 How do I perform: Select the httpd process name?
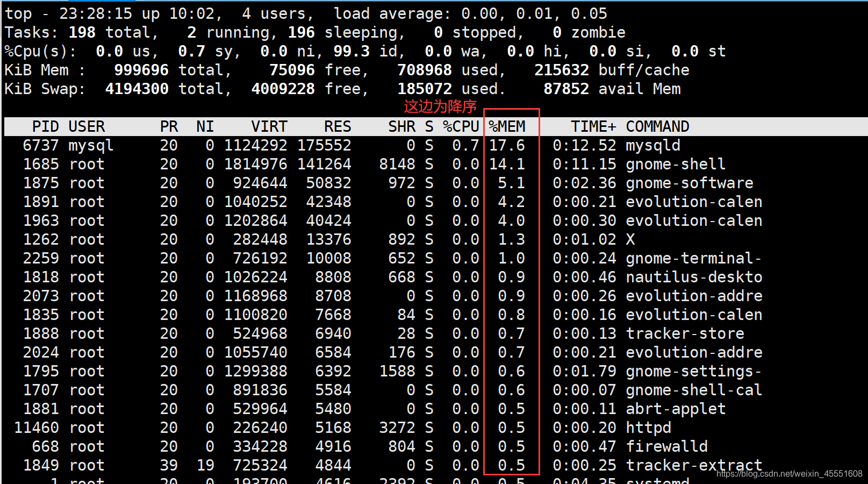[648, 428]
